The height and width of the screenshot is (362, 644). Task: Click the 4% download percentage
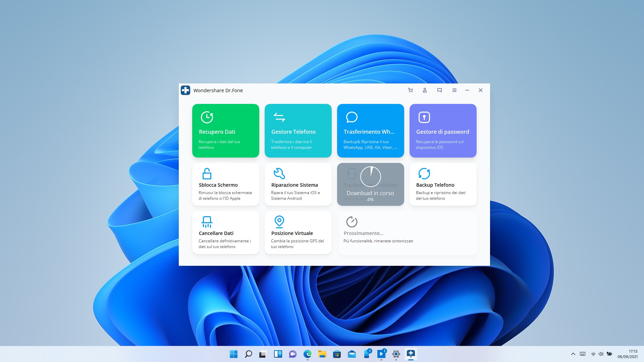tap(370, 199)
